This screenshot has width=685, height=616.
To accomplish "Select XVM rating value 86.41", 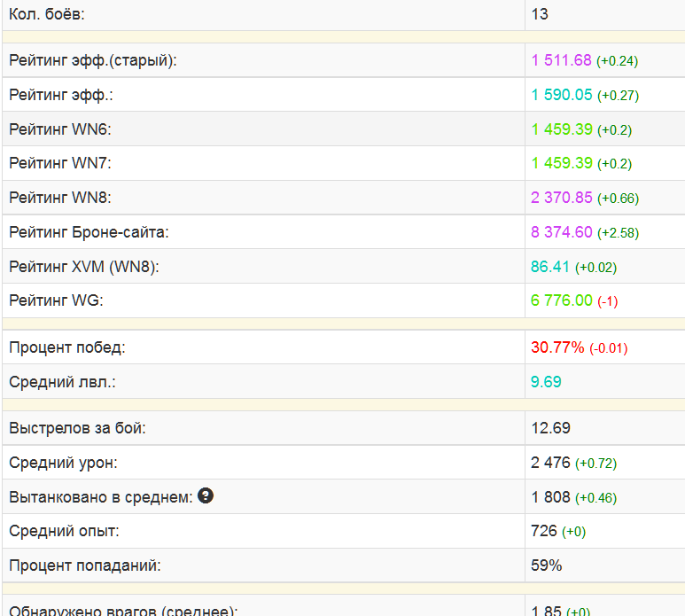I will pos(550,267).
